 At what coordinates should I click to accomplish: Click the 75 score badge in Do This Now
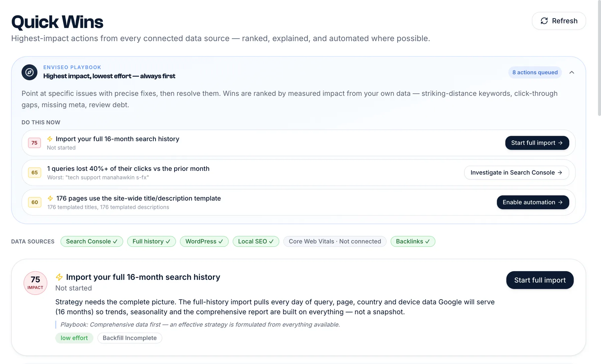34,143
